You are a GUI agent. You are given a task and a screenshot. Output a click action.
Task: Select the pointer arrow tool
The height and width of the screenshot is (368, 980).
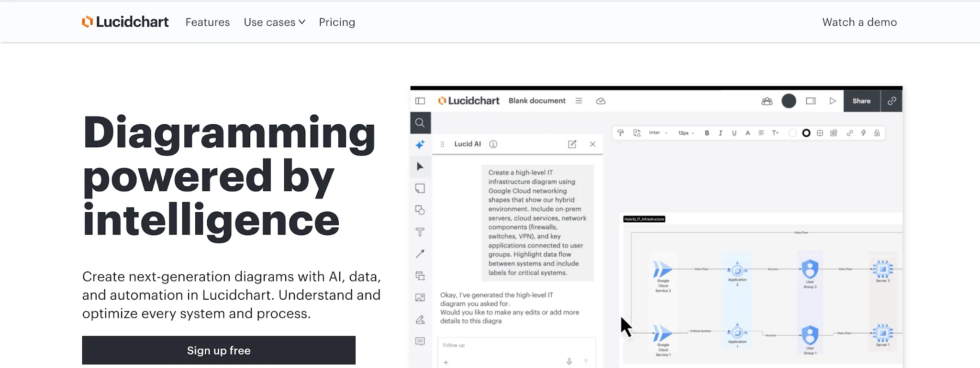(420, 166)
